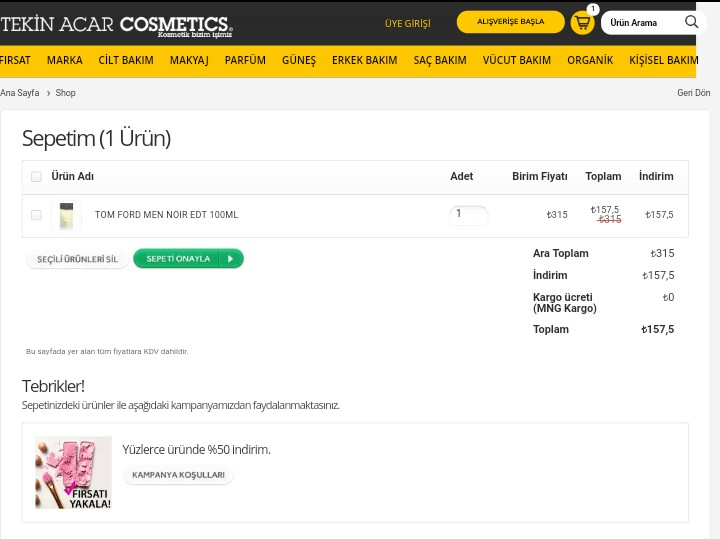
Task: Click the Birim Fiyatı column header
Action: click(540, 176)
